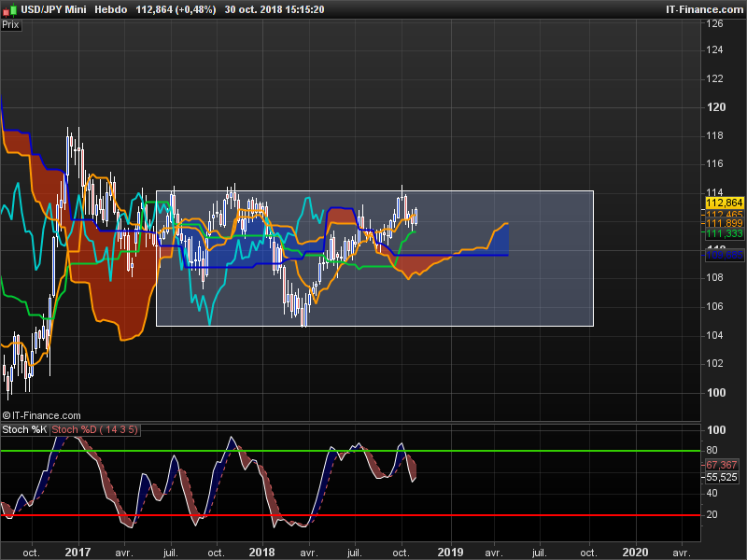Click the 30 oct. 2018 15:15:20 timestamp
747x560 pixels.
pos(275,9)
